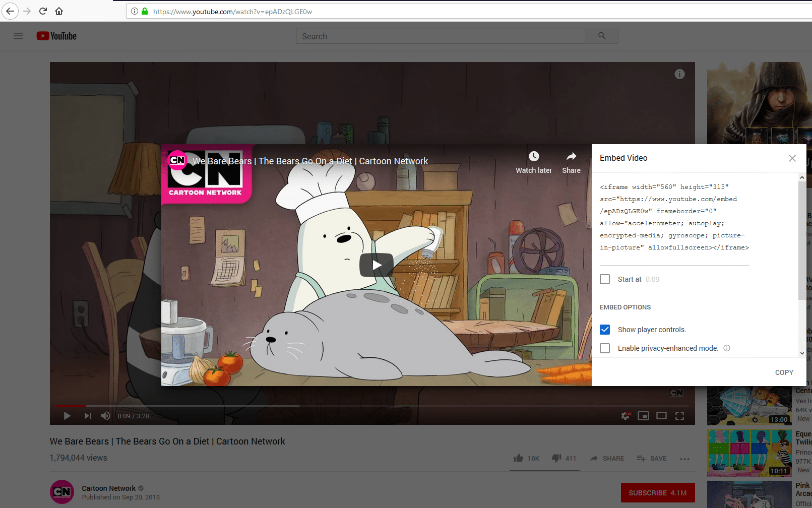
Task: Go forward using the browser forward arrow
Action: [x=27, y=11]
